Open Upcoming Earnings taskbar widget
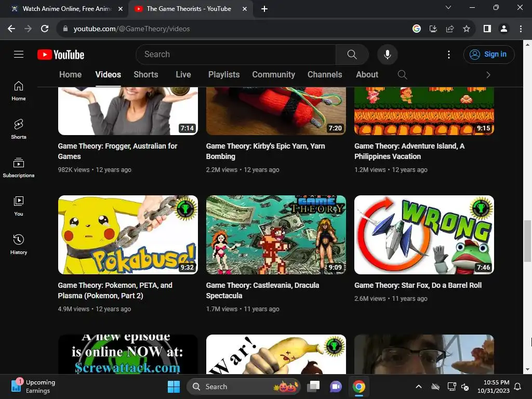 [x=33, y=387]
